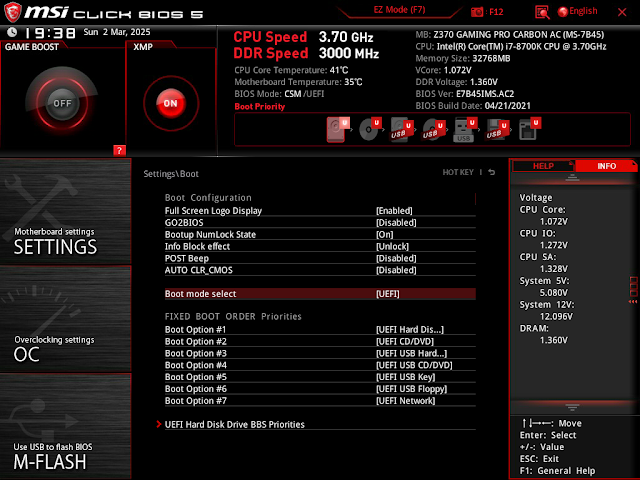Change Boot Option #4 [UEFI USB CD/DVD] value
This screenshot has height=480, width=640.
pyautogui.click(x=414, y=365)
